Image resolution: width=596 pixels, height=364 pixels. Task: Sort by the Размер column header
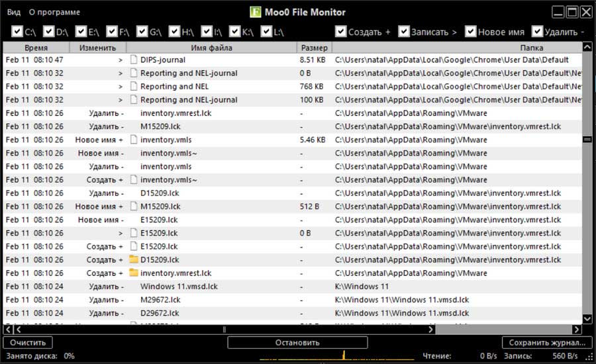[x=315, y=48]
